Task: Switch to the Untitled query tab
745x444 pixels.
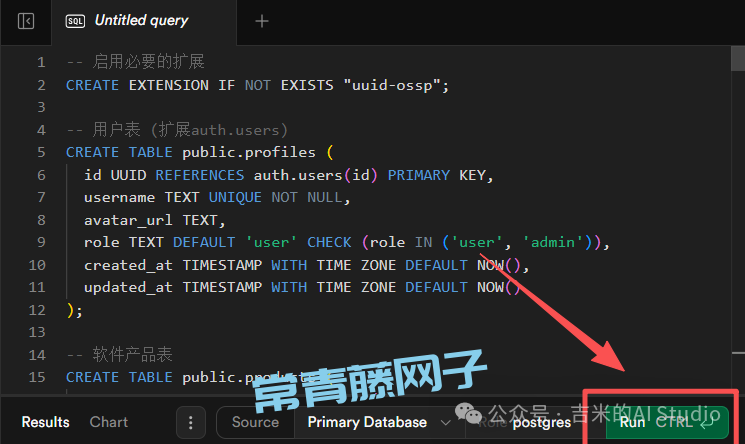Action: coord(141,21)
